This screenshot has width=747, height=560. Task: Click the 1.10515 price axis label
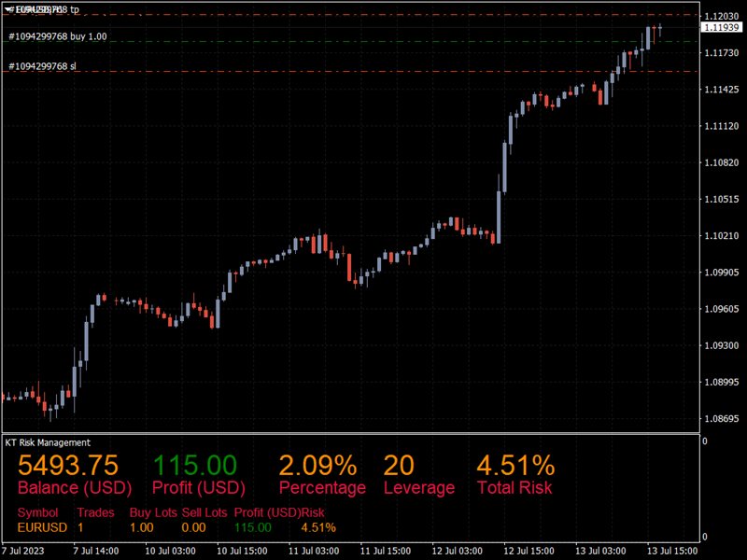[722, 199]
